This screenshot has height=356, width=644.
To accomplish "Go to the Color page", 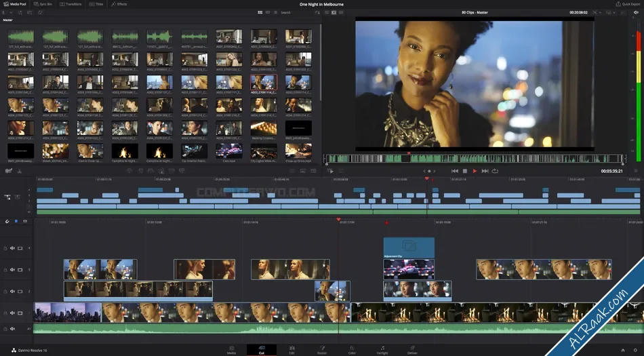I will pyautogui.click(x=352, y=350).
